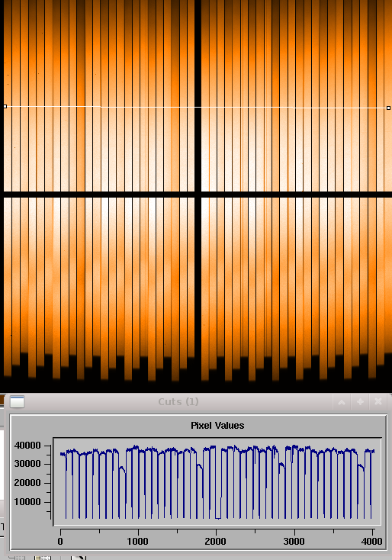This screenshot has width=392, height=560.
Task: Select the left endpoint handle of cut line
Action: pos(5,106)
